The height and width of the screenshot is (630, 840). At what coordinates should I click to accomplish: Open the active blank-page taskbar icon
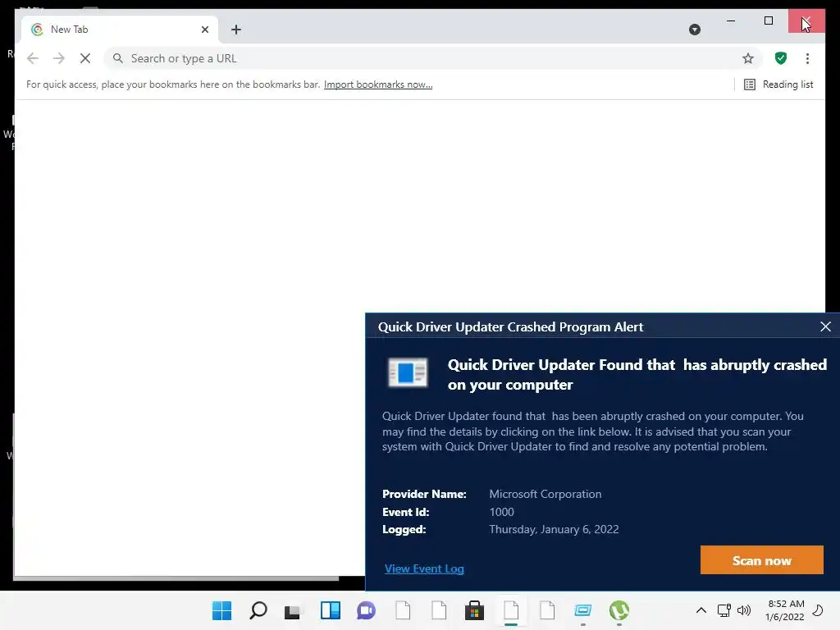coord(511,610)
